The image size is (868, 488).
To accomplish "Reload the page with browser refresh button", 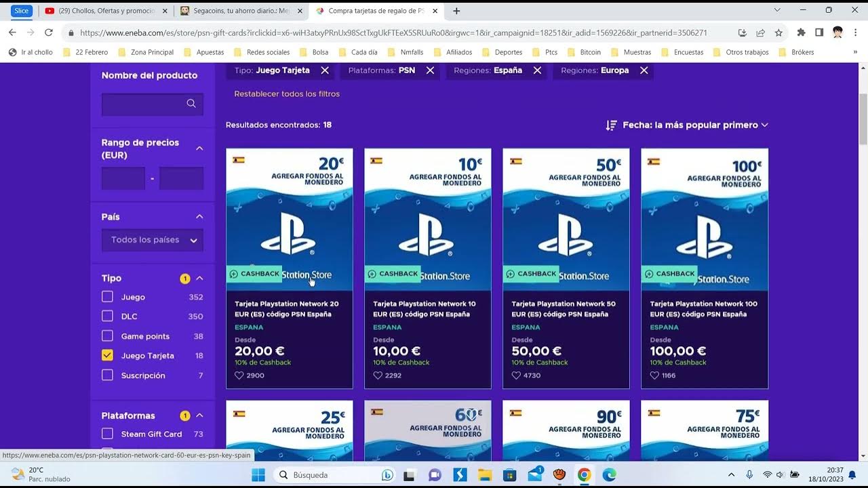I will pos(49,33).
